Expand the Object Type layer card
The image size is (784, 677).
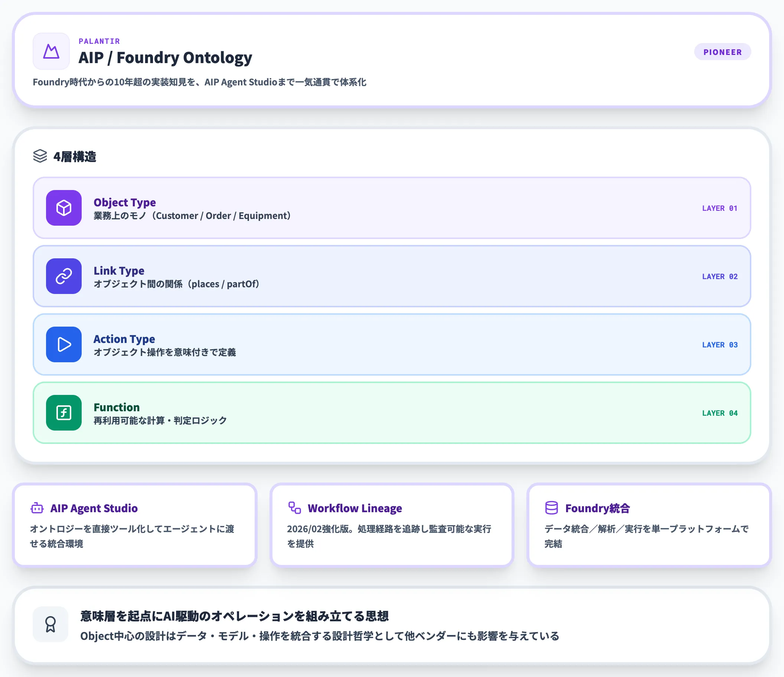[390, 208]
